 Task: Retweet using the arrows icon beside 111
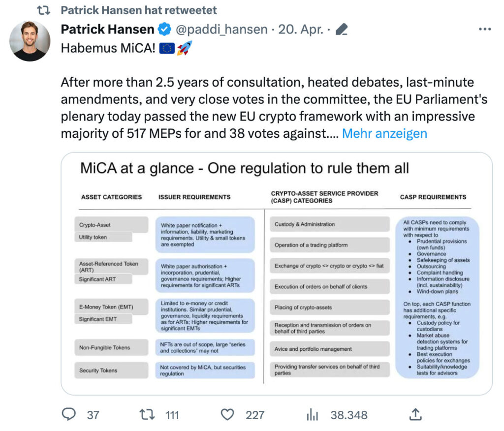[x=147, y=415]
